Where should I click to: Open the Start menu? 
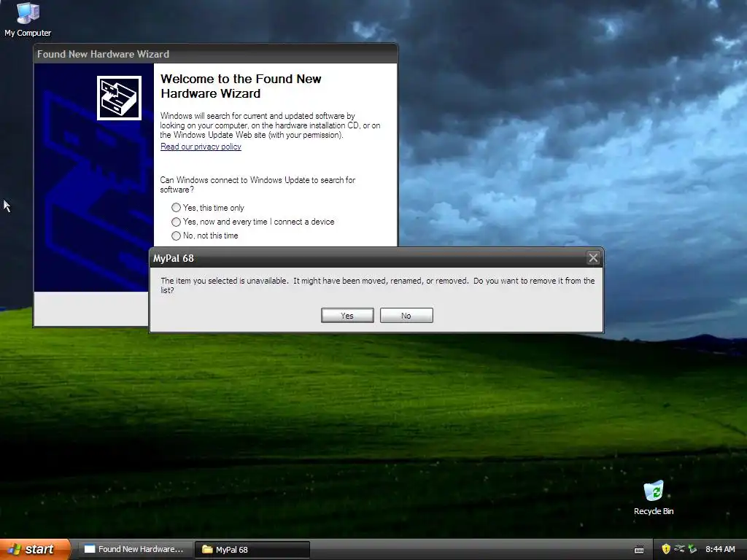pyautogui.click(x=35, y=549)
